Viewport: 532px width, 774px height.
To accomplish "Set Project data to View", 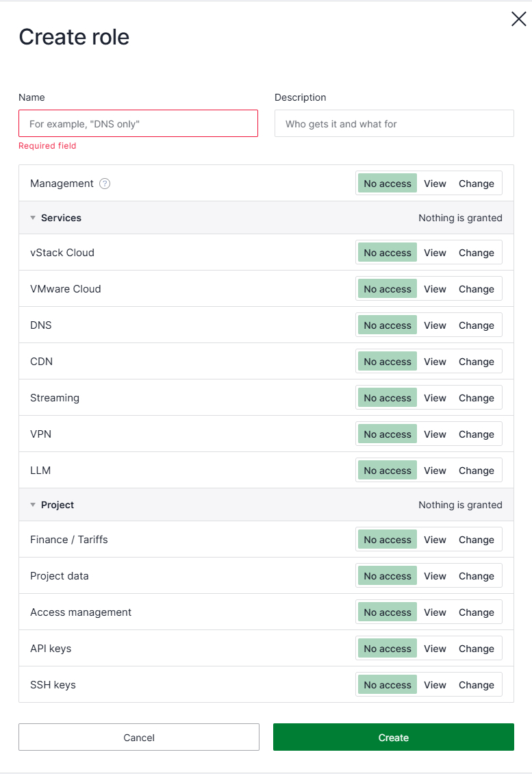I will [x=435, y=576].
